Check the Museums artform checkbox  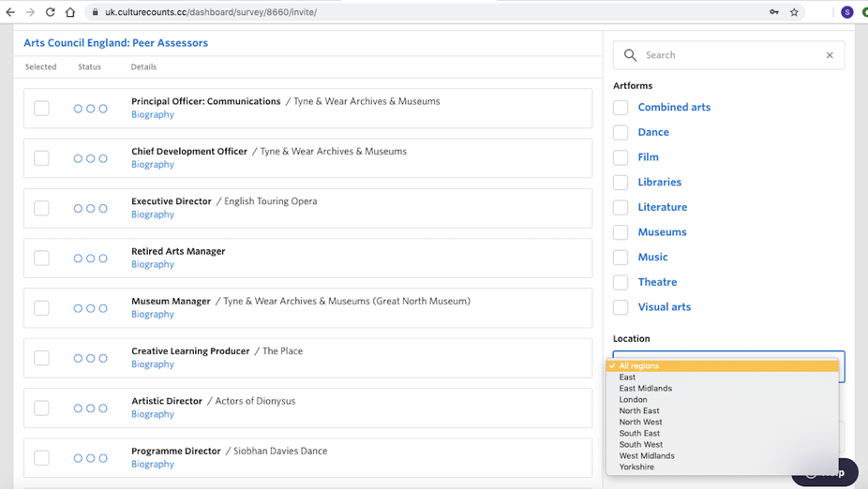pyautogui.click(x=621, y=231)
